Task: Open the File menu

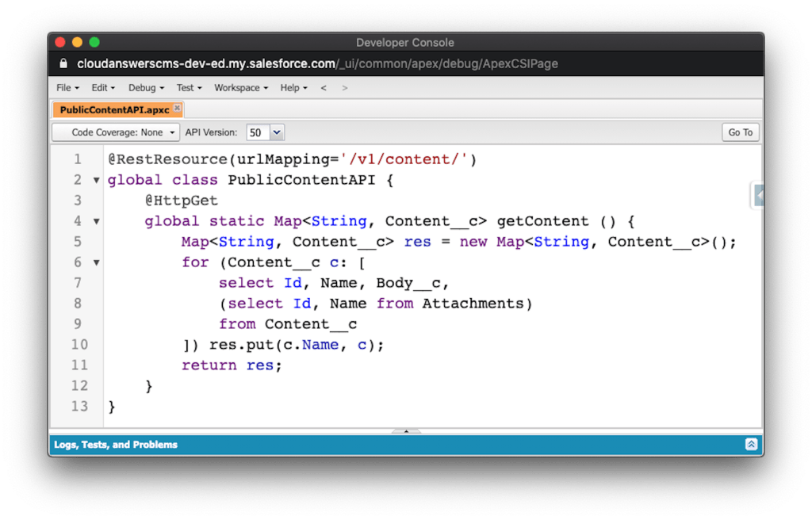Action: coord(67,88)
